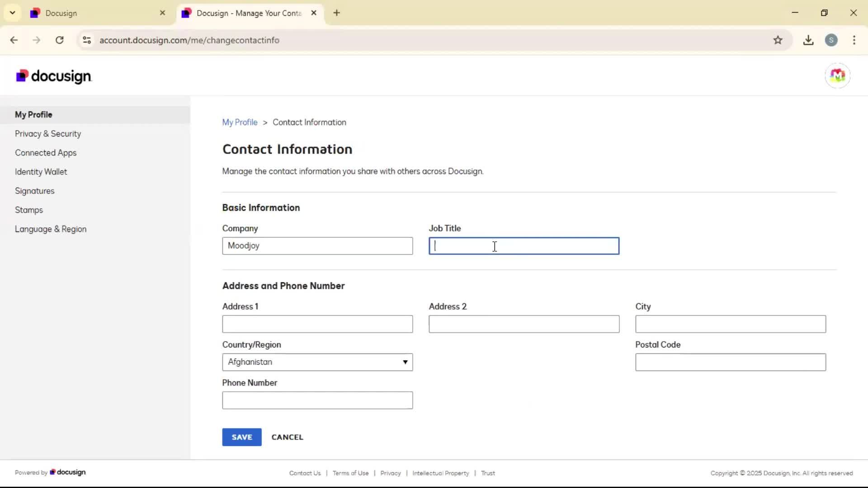Focus the Job Title field
The image size is (868, 488).
tap(524, 246)
